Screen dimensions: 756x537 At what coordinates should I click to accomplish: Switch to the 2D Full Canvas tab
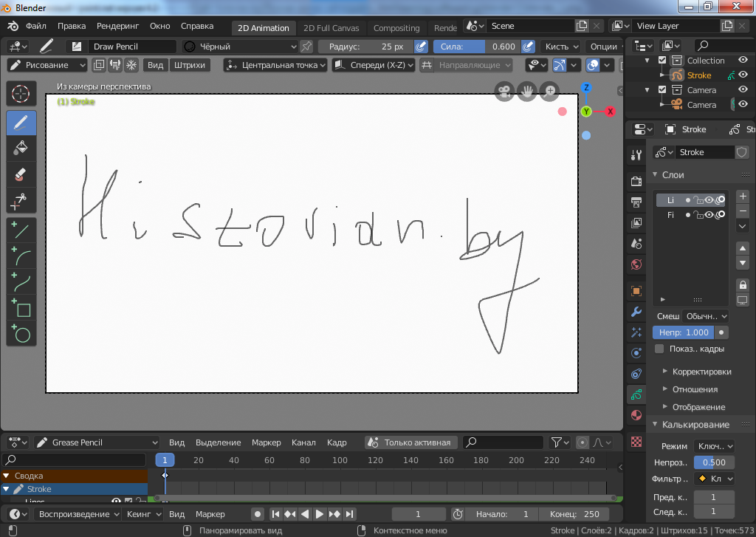click(331, 28)
